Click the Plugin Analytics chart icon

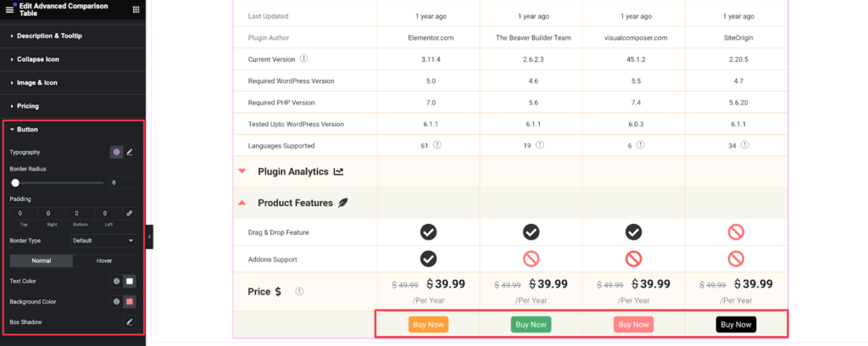click(x=338, y=171)
